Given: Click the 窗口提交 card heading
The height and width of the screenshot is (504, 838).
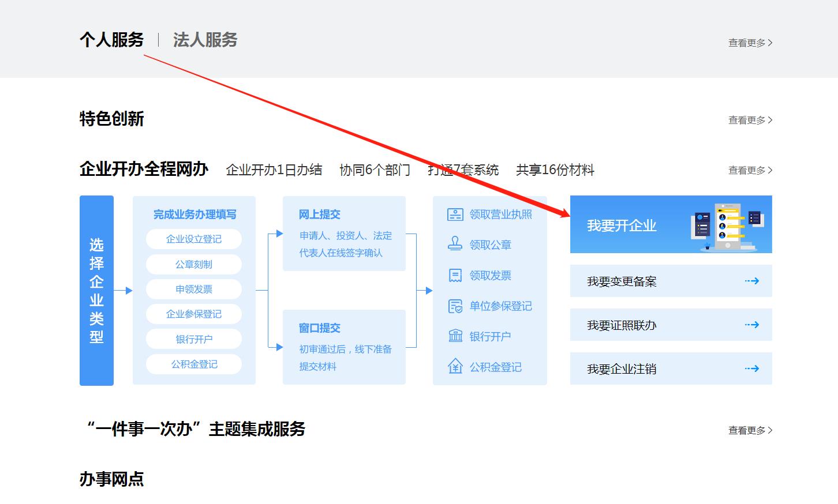Looking at the screenshot, I should click(320, 328).
